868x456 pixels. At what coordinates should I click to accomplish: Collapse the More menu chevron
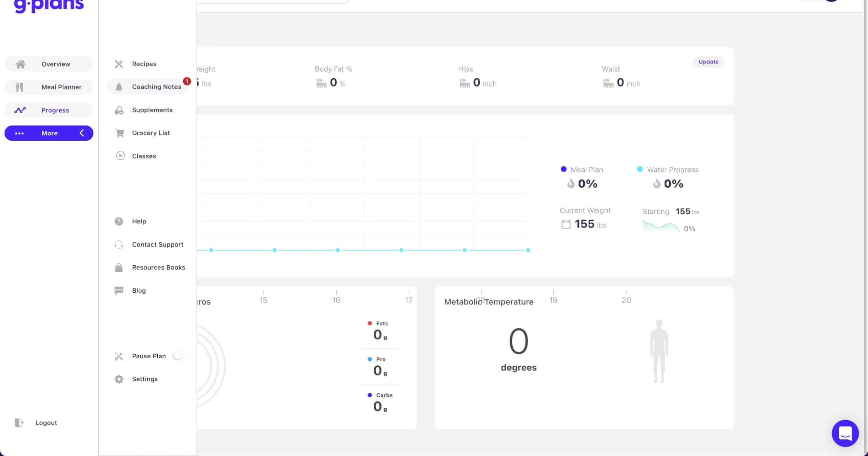point(82,133)
